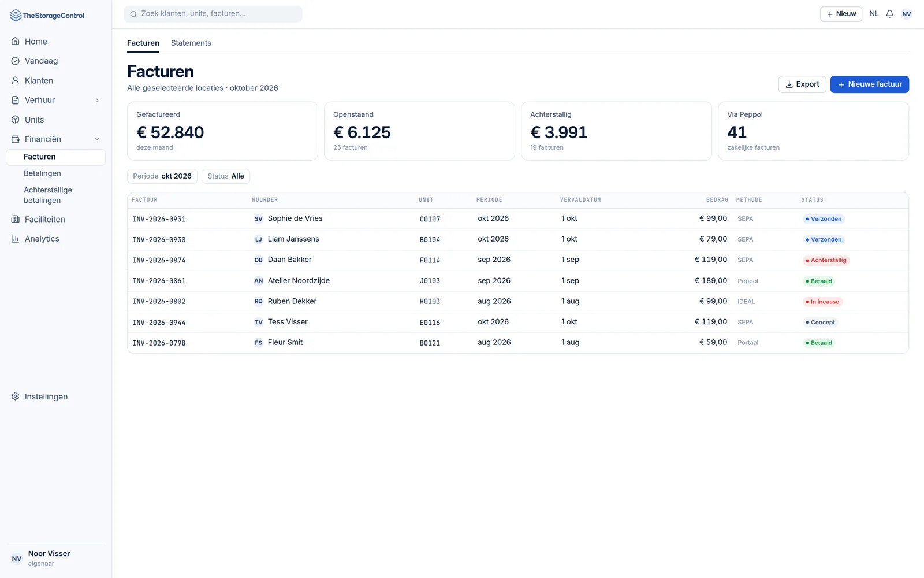
Task: Click the Achterstallig status badge
Action: tap(826, 261)
